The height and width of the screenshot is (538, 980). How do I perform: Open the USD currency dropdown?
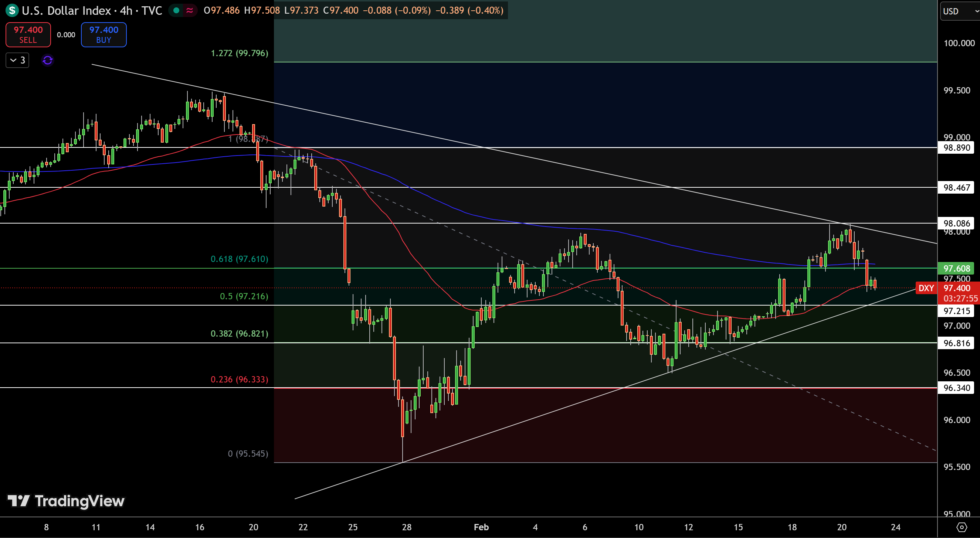[959, 11]
